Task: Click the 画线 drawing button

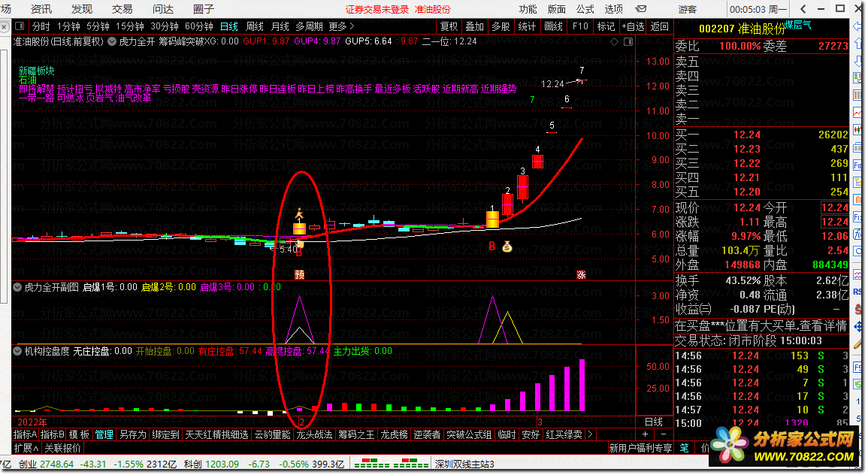Action: (553, 26)
